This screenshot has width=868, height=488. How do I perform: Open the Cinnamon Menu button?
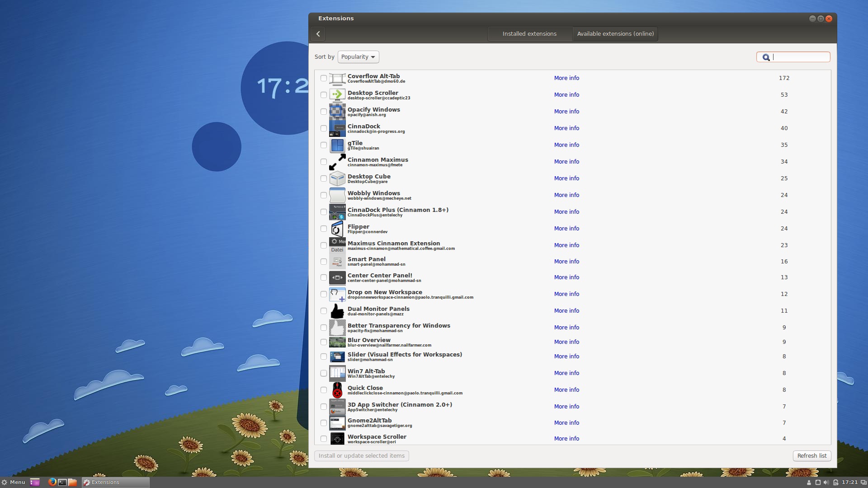click(x=13, y=482)
